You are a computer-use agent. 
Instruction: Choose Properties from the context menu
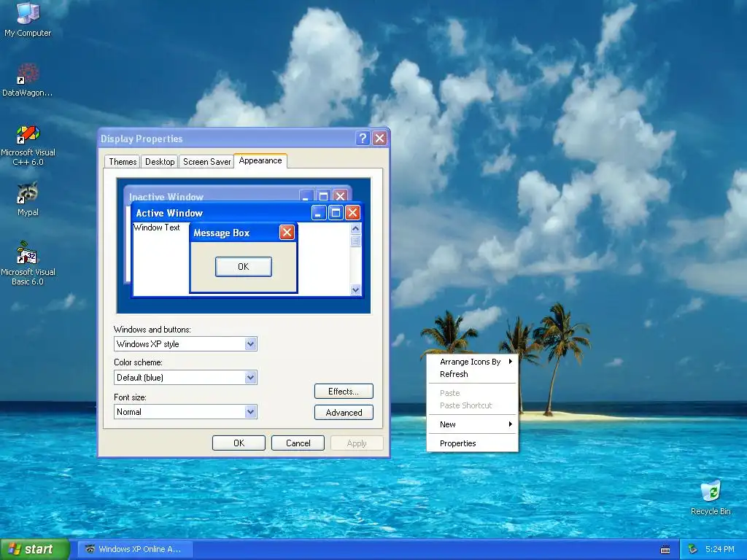tap(473, 444)
